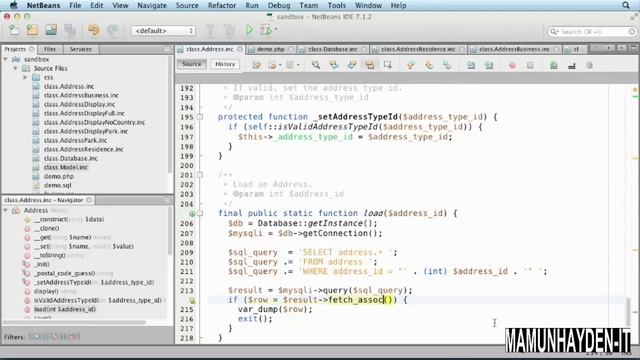This screenshot has height=360, width=640.
Task: Click Find Next Occurrence icon
Action: coord(352,65)
